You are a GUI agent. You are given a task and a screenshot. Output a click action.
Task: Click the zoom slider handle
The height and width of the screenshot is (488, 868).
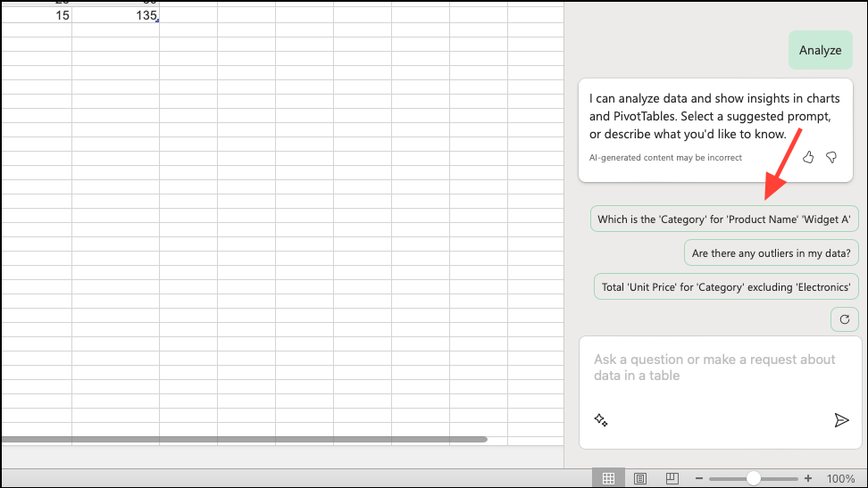754,478
